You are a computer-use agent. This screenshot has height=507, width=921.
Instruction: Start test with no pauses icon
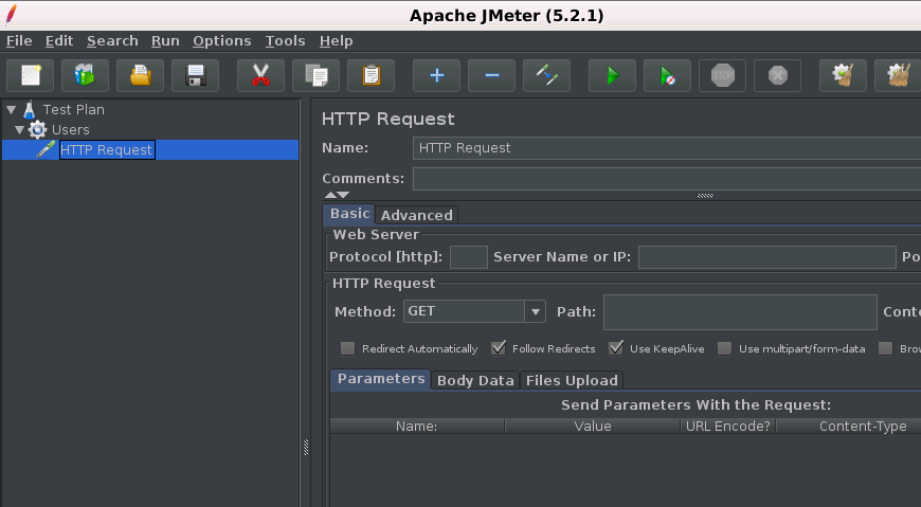coord(667,75)
